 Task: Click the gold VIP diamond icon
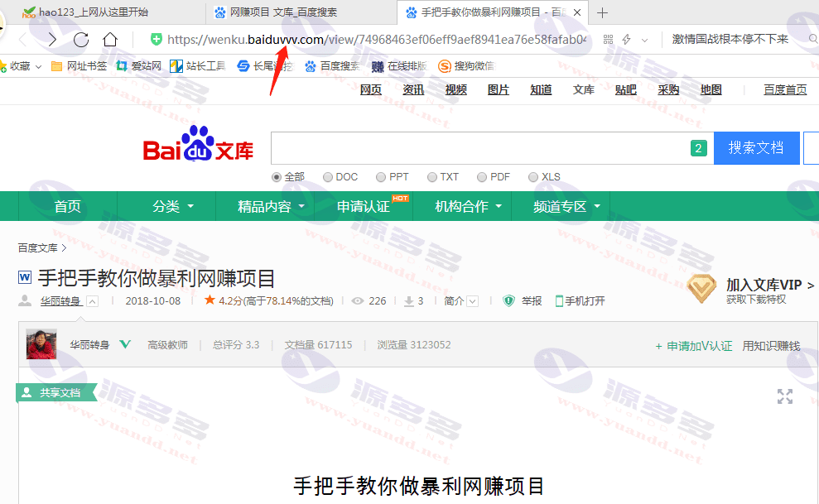click(701, 289)
